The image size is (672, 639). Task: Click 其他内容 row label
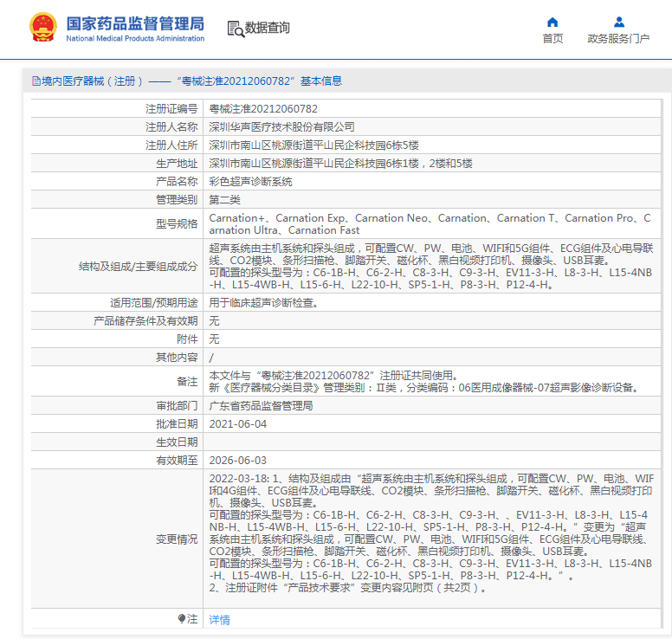177,358
